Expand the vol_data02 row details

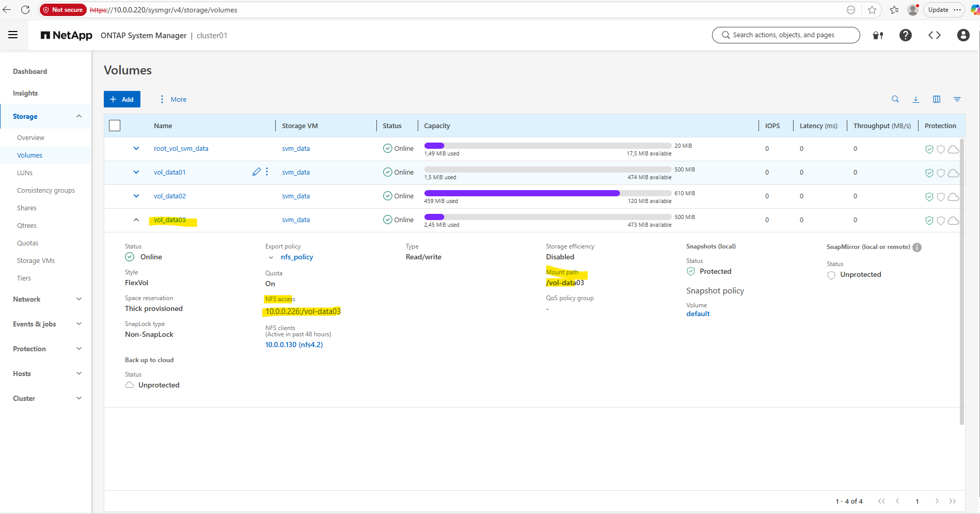pyautogui.click(x=136, y=196)
